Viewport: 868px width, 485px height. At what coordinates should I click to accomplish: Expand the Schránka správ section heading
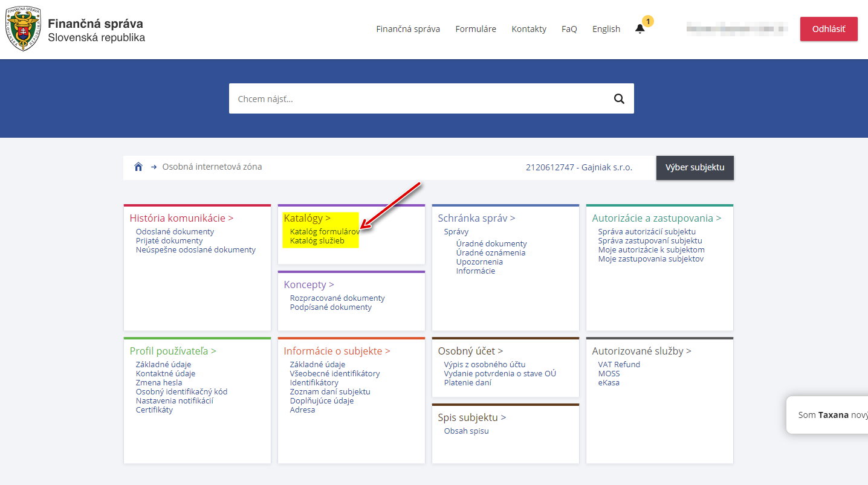476,218
